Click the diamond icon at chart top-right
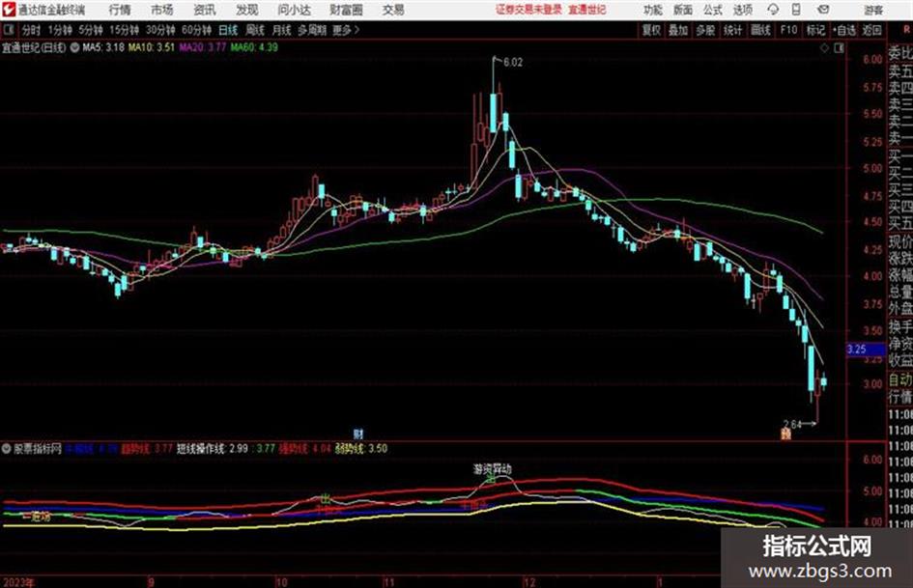Viewport: 913px width, 588px height. tap(824, 48)
